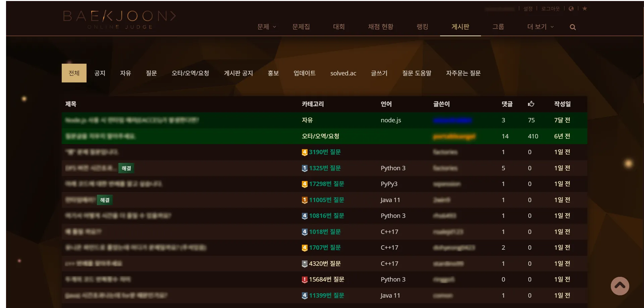Click the 로그아웃 link
This screenshot has height=308, width=644.
point(550,9)
